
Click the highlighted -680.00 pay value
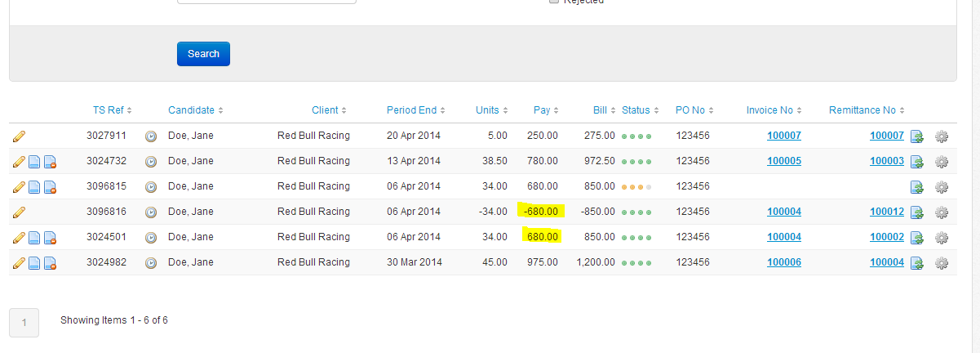click(x=542, y=212)
